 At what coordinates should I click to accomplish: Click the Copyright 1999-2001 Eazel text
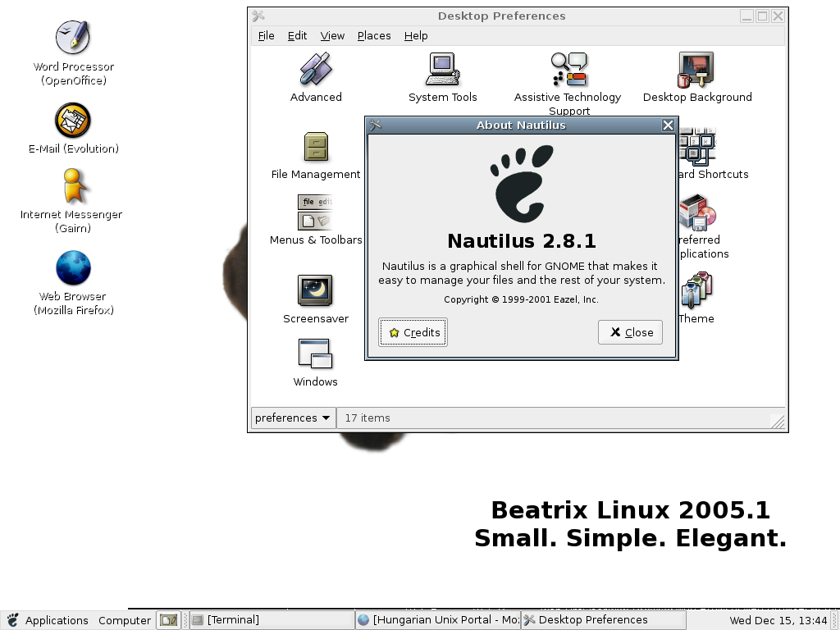(521, 299)
